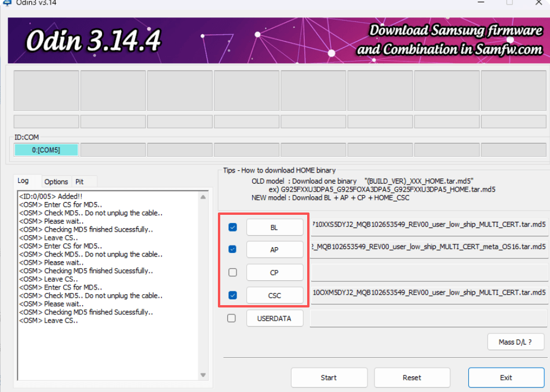Enable the USERDATA checkbox
Viewport: 550px width, 392px height.
231,318
